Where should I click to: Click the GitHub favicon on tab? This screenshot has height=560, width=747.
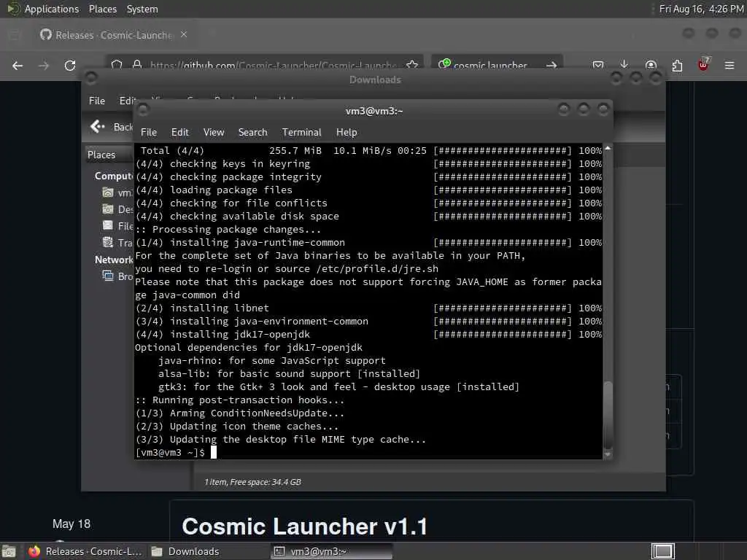click(x=46, y=34)
